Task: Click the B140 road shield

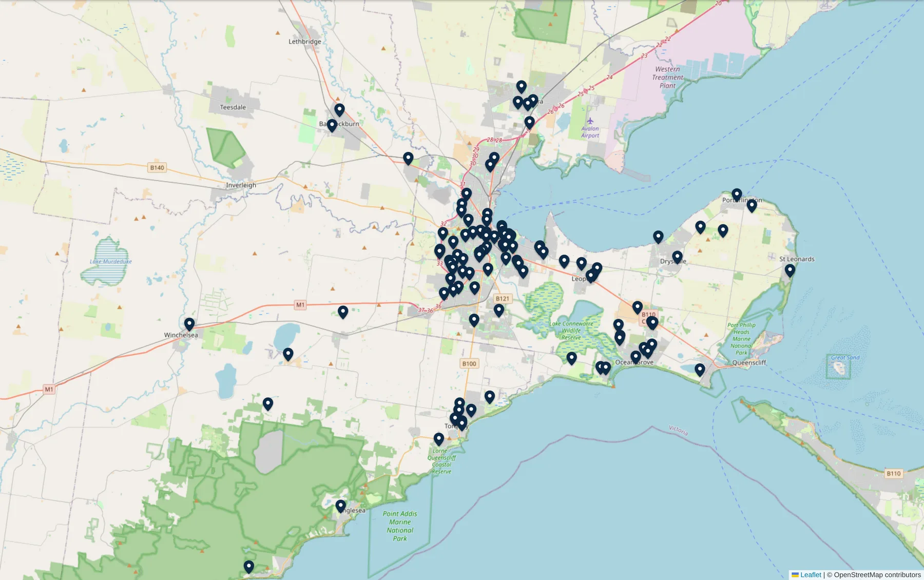Action: point(157,168)
